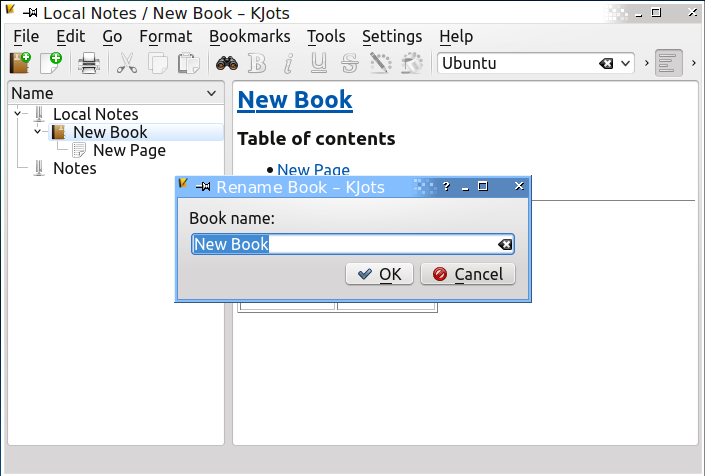Click the pin icon in main window title bar
The width and height of the screenshot is (705, 476).
coord(30,13)
